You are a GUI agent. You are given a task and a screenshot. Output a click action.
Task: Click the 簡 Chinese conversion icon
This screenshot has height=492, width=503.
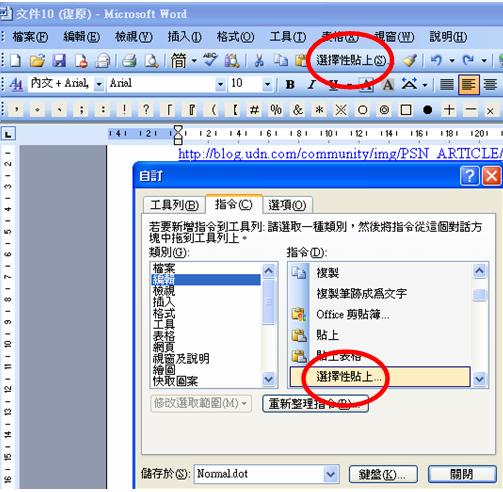point(179,60)
